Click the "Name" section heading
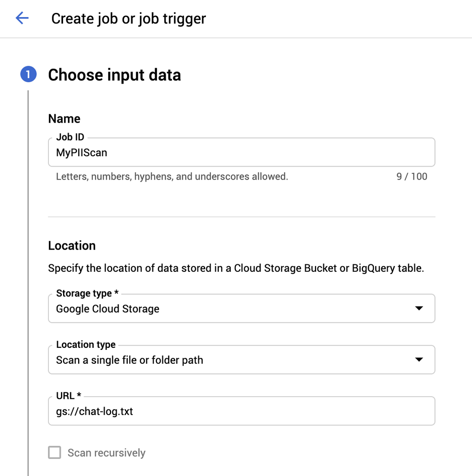Viewport: 472px width, 476px height. (x=64, y=119)
